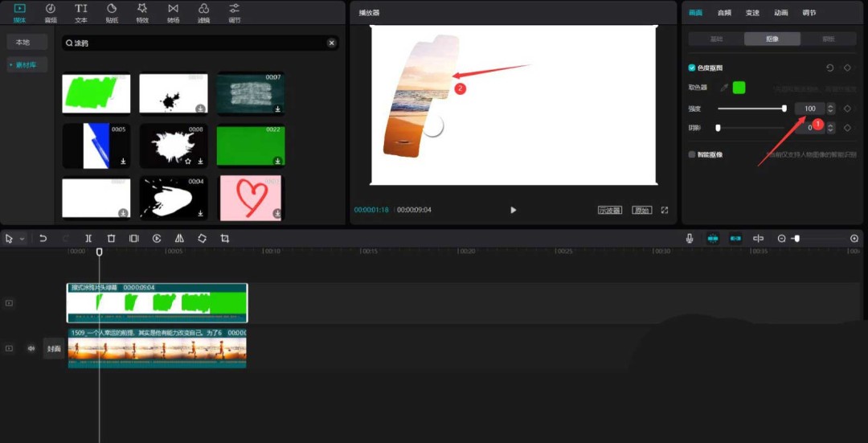Screen dimensions: 868x443
Task: Pick color with the eyedropper tool
Action: pyautogui.click(x=723, y=88)
